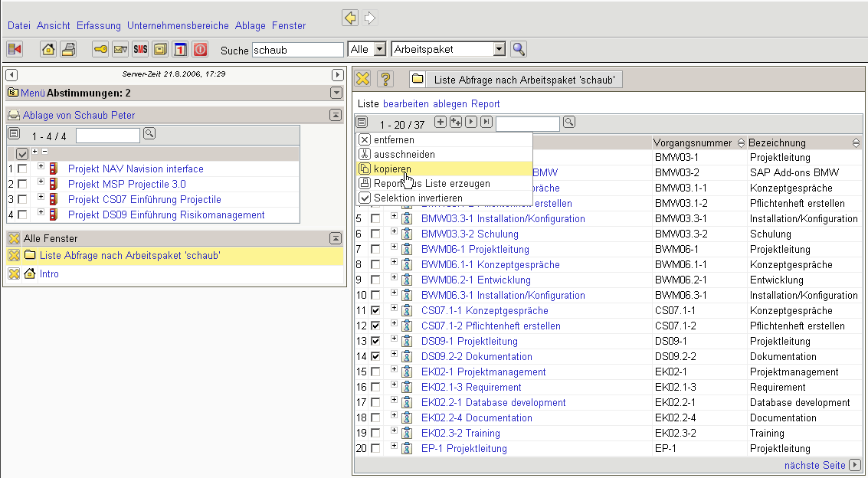Open the Arbeitspaket search type dropdown

[500, 49]
